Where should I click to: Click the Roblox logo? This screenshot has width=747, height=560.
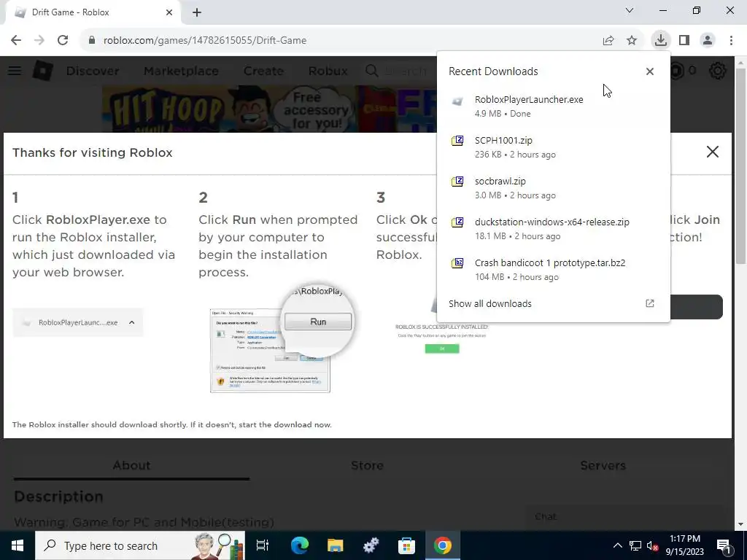coord(43,71)
